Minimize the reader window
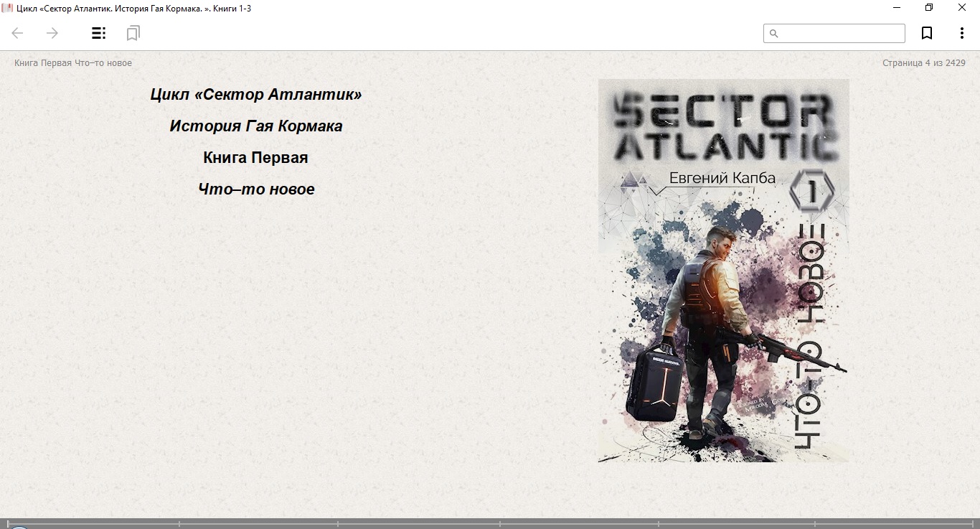Image resolution: width=980 pixels, height=529 pixels. click(897, 8)
